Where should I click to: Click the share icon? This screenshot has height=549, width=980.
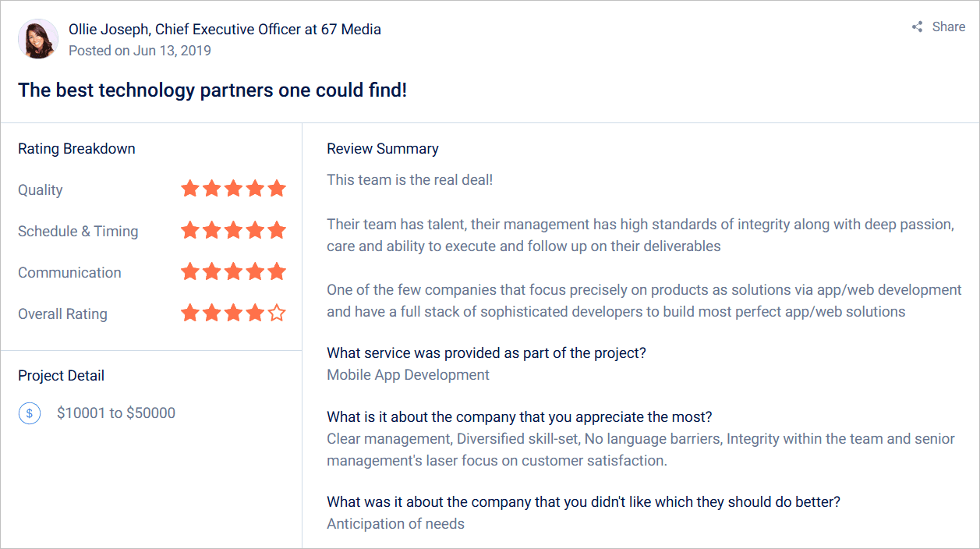[x=918, y=27]
